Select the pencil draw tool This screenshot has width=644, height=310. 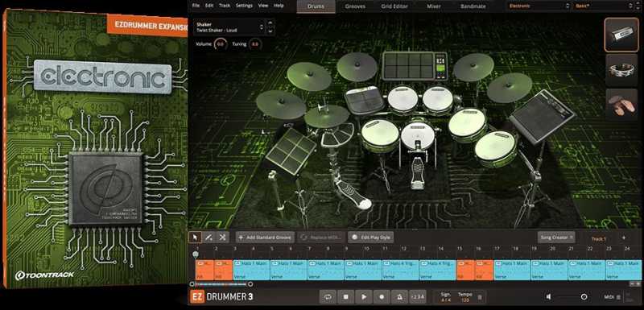208,237
